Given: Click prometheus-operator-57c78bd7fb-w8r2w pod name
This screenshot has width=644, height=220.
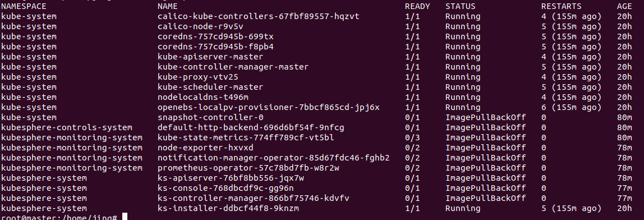Looking at the screenshot, I should click(x=248, y=168).
